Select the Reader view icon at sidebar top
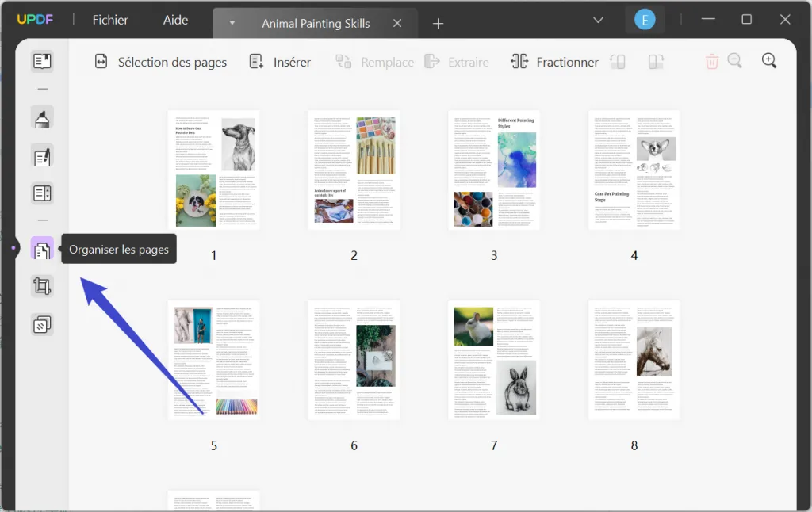Image resolution: width=812 pixels, height=512 pixels. tap(42, 59)
